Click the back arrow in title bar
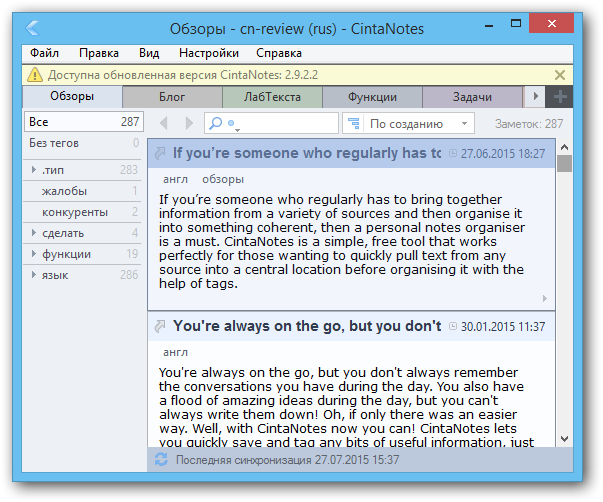 pyautogui.click(x=33, y=28)
